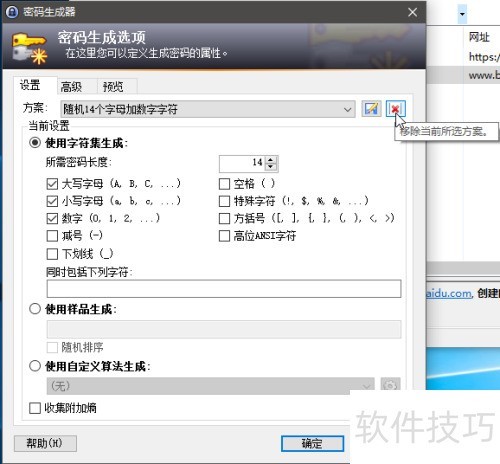Select 使用字符集生成 radio button
This screenshot has height=464, width=500.
[x=35, y=143]
